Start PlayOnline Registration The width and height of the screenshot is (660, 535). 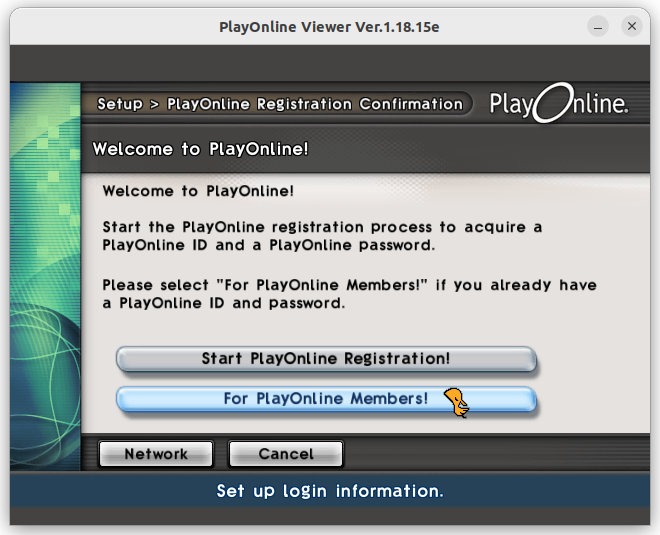point(326,359)
